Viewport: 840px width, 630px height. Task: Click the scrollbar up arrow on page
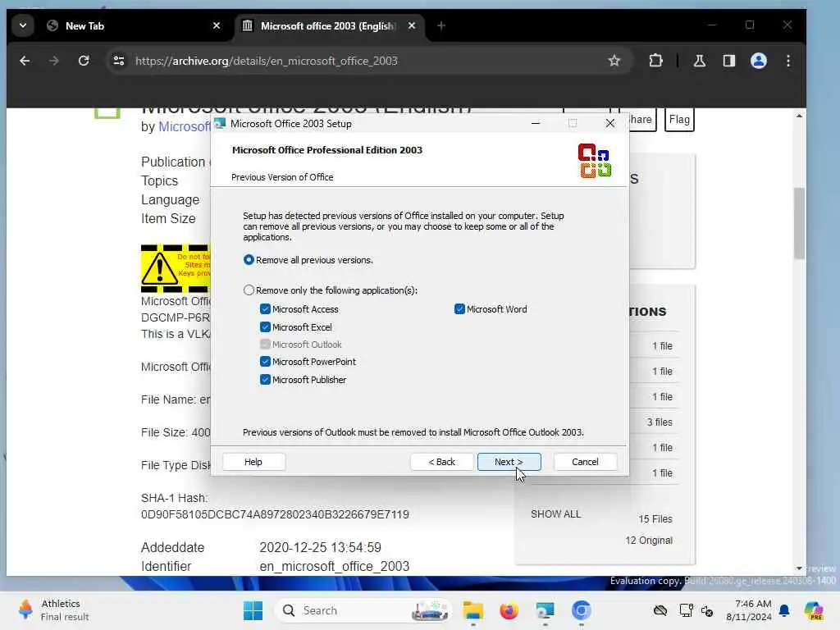point(799,116)
